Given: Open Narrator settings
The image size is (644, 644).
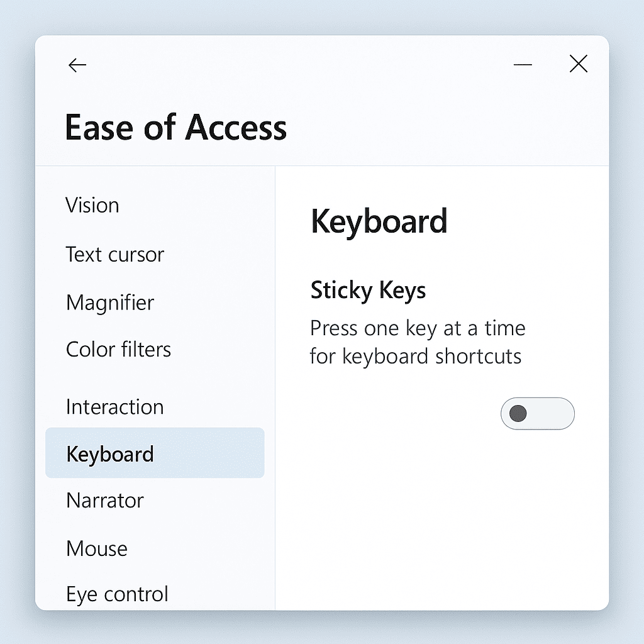Looking at the screenshot, I should click(x=104, y=500).
